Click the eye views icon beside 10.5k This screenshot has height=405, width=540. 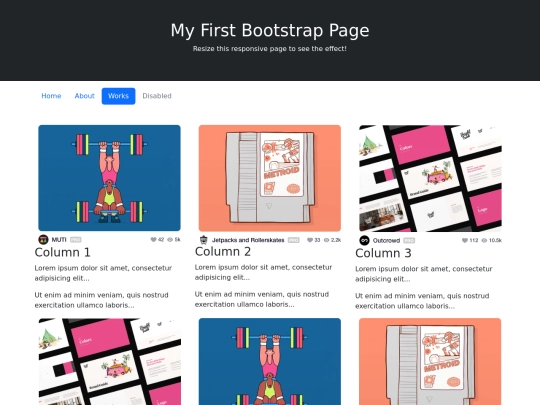[484, 240]
